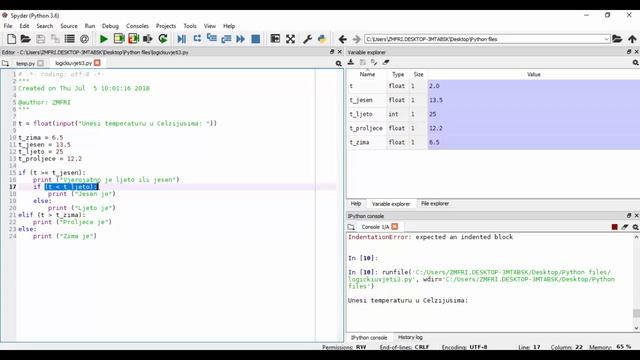Image resolution: width=640 pixels, height=360 pixels.
Task: Open the Consoles menu
Action: coord(137,26)
